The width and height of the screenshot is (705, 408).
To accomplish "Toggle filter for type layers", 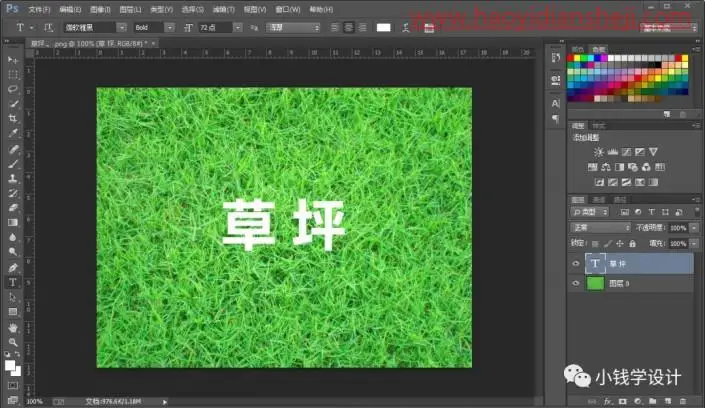I will pos(651,212).
